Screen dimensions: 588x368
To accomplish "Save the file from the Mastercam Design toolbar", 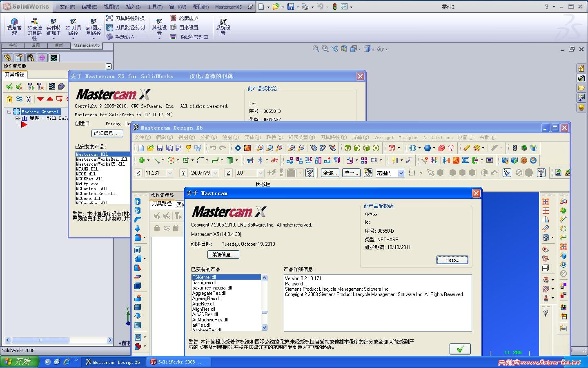I will tap(160, 148).
